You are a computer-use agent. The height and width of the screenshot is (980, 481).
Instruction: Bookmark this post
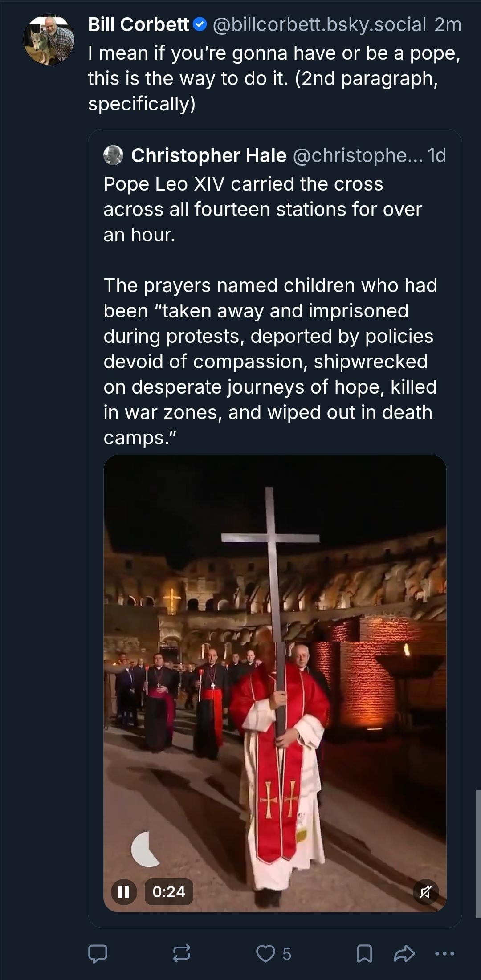pyautogui.click(x=364, y=953)
